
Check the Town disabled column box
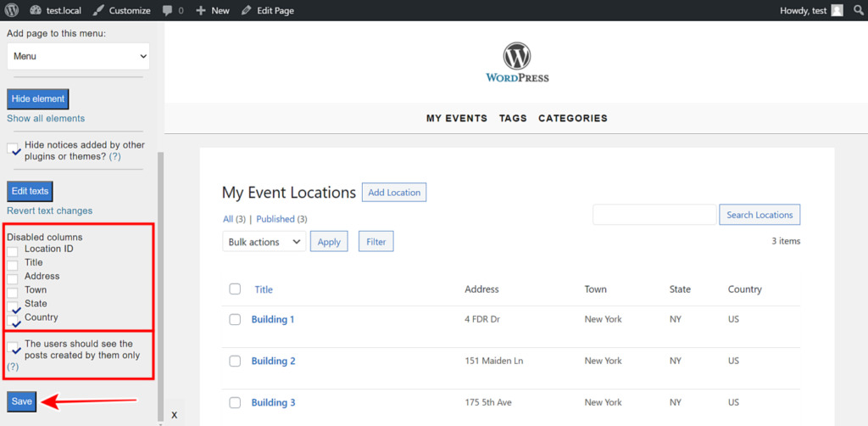click(x=12, y=293)
